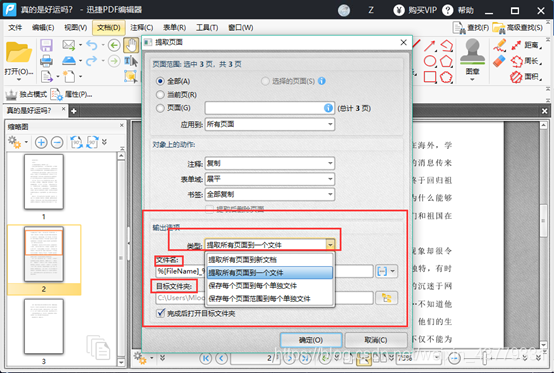554x373 pixels.
Task: Save the document with the floppy icon
Action: point(46,46)
